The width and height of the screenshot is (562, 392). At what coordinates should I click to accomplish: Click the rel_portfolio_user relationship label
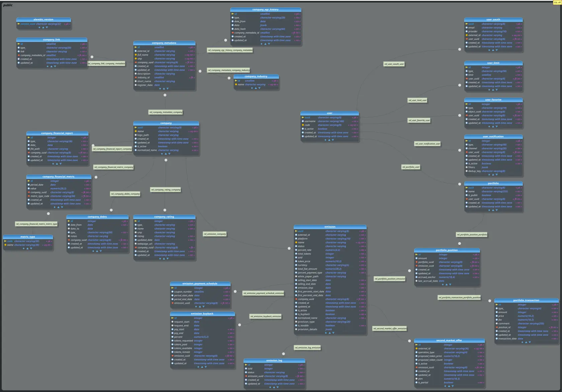point(411,167)
